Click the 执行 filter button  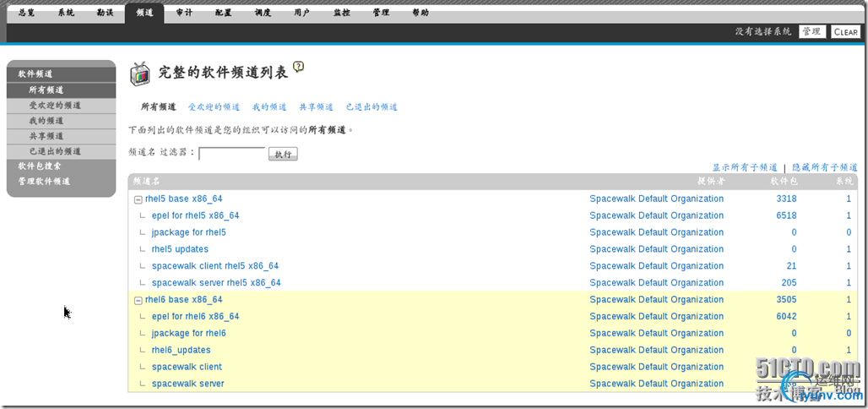coord(283,154)
